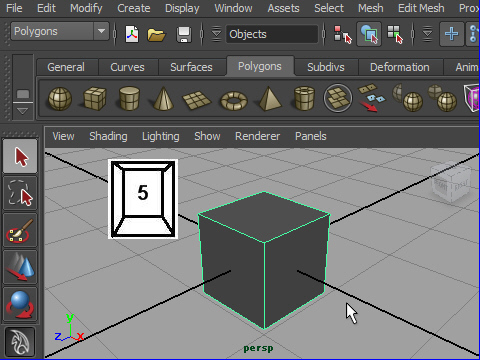Open the shelf options triangle menu
Viewport: 480px width, 360px height.
pyautogui.click(x=23, y=111)
